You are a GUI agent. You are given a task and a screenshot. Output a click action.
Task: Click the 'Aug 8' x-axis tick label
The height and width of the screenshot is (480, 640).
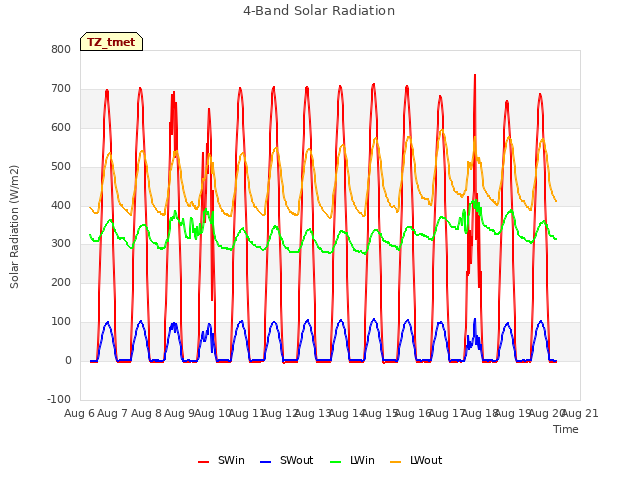(146, 413)
